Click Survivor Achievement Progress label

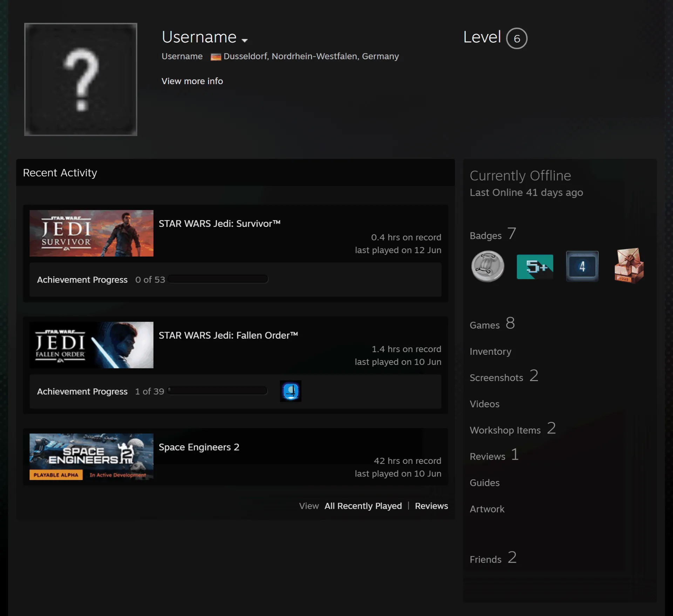(82, 280)
